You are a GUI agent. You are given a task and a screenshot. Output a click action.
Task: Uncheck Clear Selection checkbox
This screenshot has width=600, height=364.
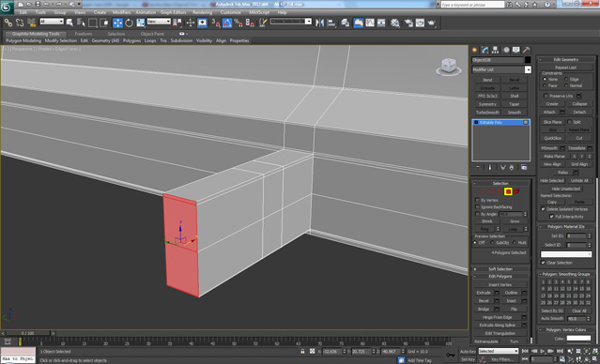543,263
